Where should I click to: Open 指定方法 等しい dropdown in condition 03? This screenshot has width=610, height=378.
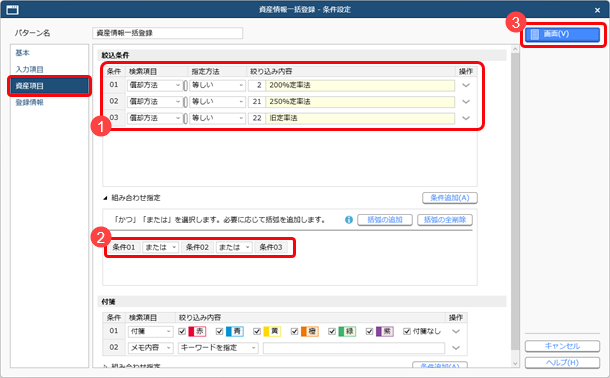point(217,118)
